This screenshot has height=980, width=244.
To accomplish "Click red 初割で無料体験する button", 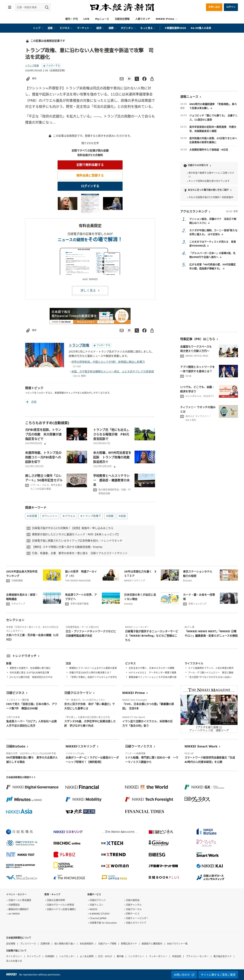I will click(90, 165).
